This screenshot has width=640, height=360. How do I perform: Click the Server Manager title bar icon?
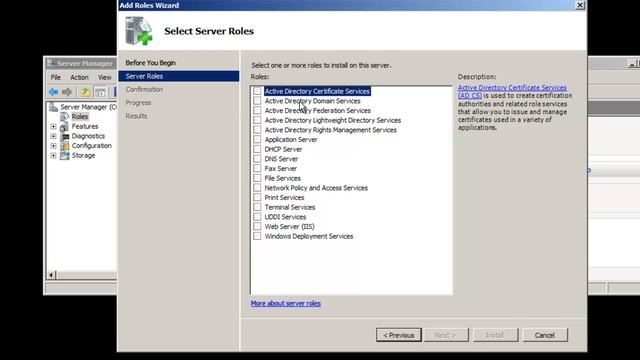pos(51,63)
